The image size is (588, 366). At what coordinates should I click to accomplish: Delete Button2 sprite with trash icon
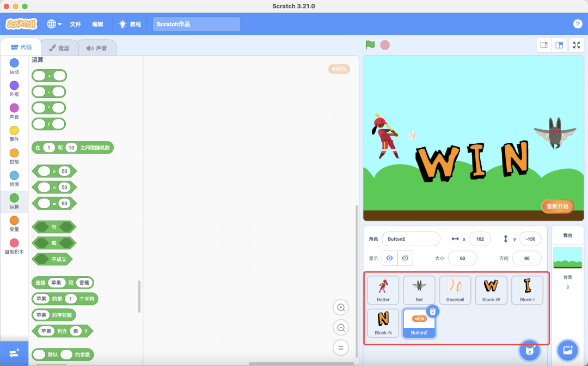(x=433, y=312)
